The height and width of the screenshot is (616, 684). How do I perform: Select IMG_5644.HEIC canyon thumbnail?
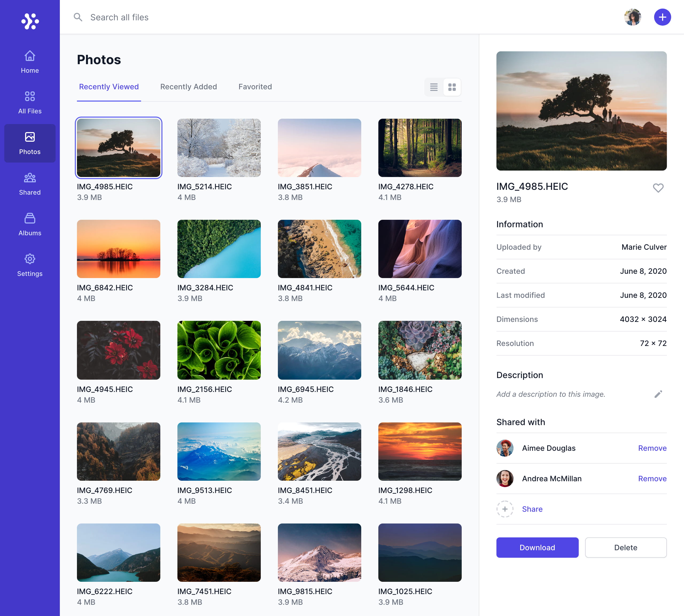419,249
